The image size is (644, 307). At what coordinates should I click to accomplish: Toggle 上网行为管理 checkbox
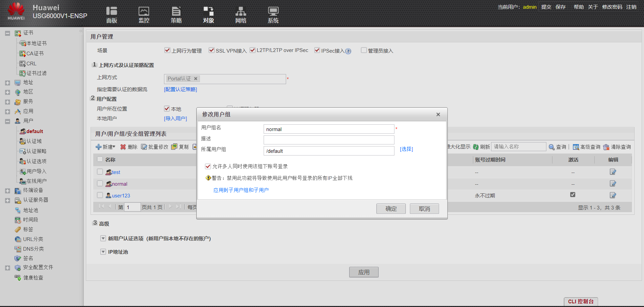(x=167, y=50)
